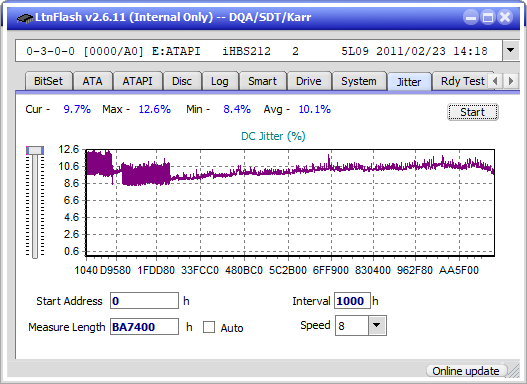The image size is (527, 384).
Task: Click the Min jitter value 8.4%
Action: point(237,109)
